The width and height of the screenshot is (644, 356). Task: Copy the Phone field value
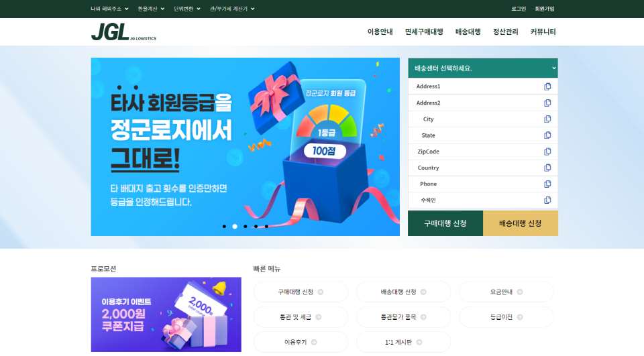(547, 184)
